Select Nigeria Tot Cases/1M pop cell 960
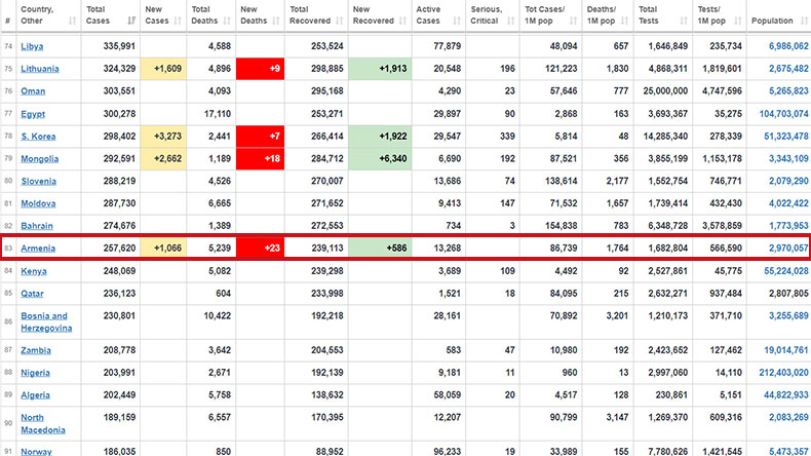 point(551,373)
